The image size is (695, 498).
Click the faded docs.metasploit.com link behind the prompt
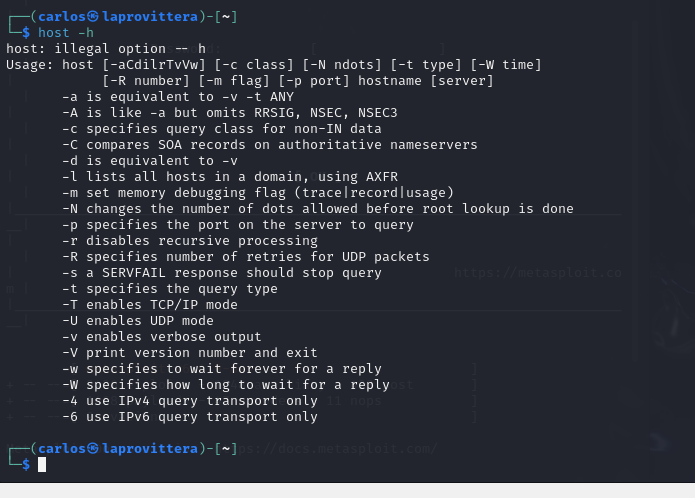click(x=337, y=449)
